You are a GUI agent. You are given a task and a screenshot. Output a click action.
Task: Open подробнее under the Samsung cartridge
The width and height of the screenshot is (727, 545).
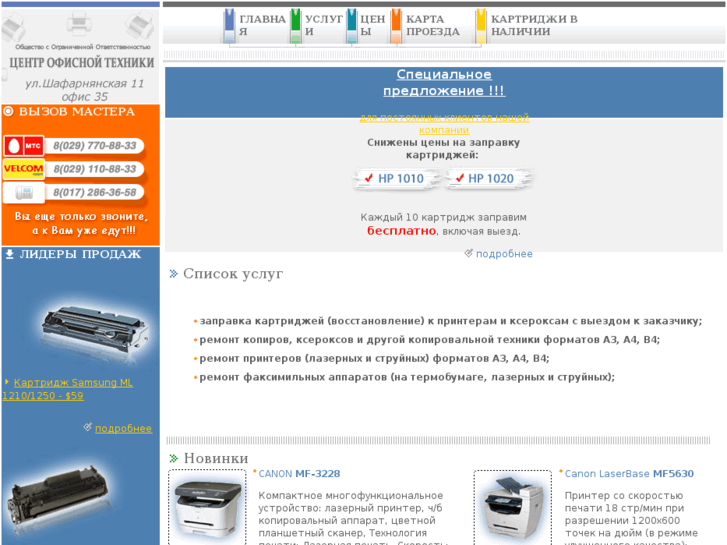coord(123,429)
